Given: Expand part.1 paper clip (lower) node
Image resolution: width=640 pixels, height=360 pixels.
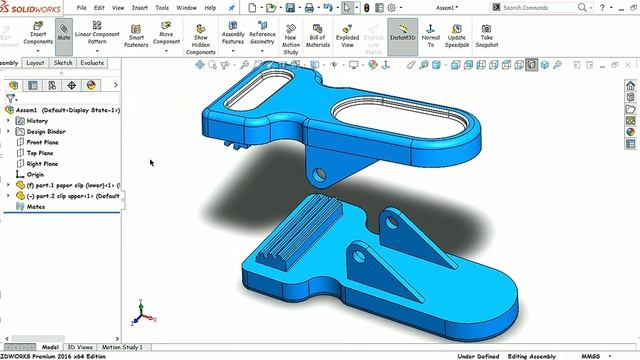Looking at the screenshot, I should click(x=8, y=185).
